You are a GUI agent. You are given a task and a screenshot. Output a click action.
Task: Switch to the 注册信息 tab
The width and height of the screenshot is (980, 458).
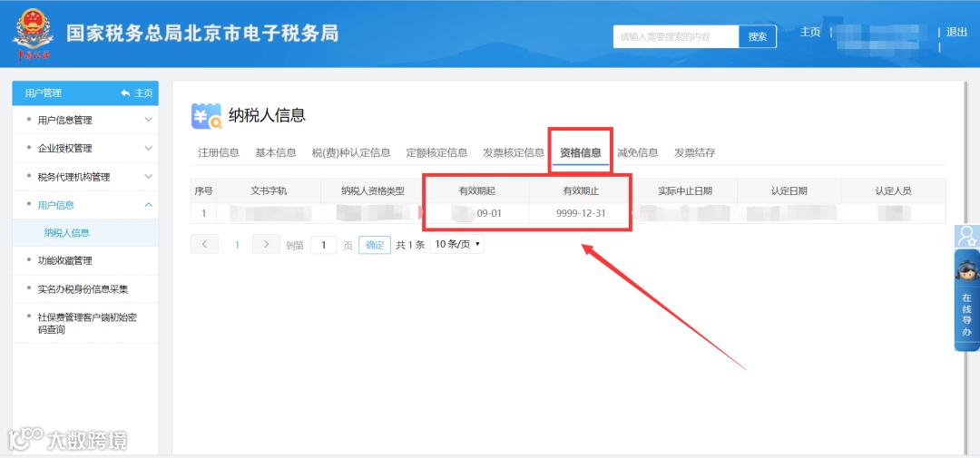coord(219,152)
